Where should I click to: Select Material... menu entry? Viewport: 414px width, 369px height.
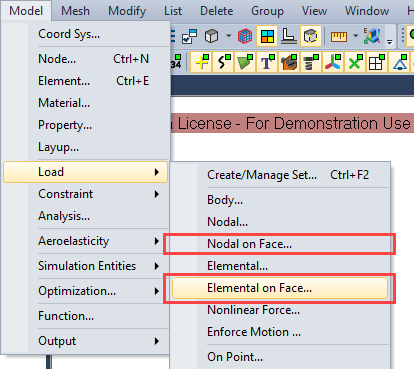point(86,103)
